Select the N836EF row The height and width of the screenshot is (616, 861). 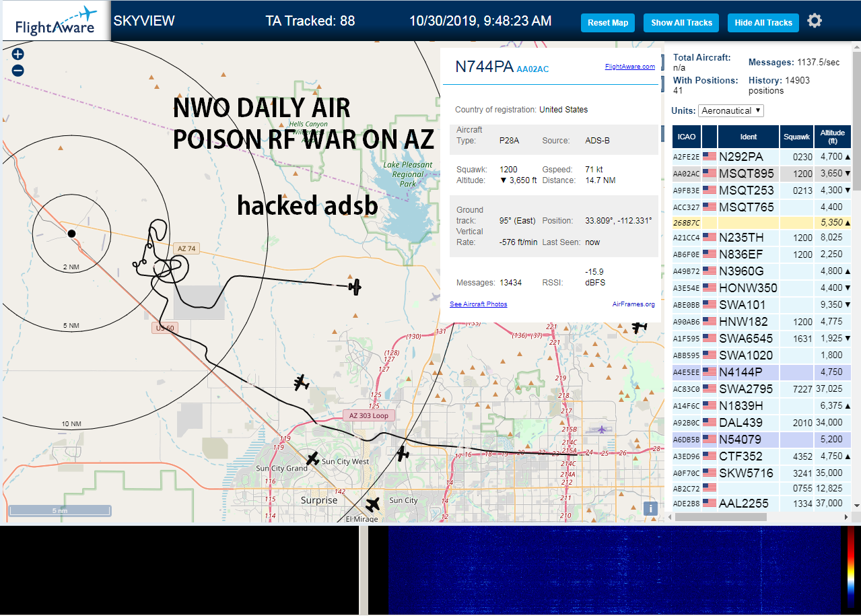(762, 254)
